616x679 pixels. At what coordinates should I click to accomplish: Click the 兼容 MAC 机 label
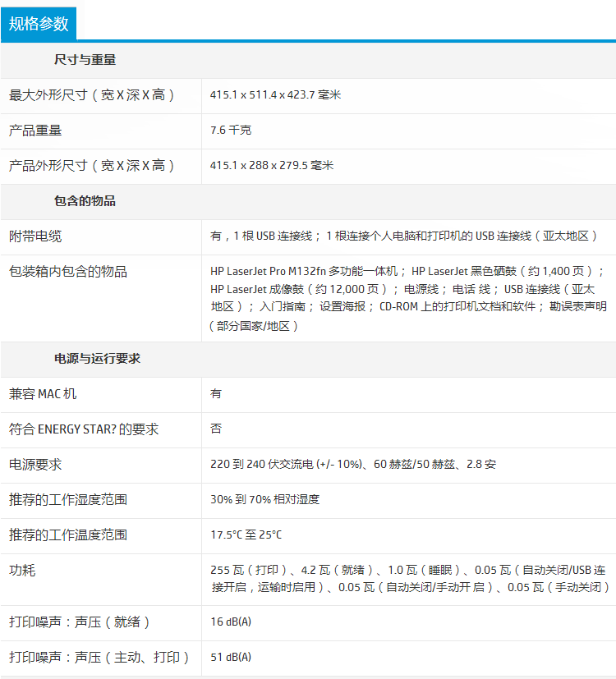pos(43,394)
